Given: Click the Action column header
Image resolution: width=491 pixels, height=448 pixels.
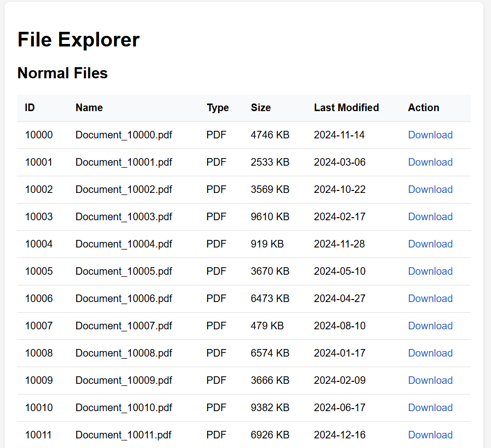Looking at the screenshot, I should point(423,108).
